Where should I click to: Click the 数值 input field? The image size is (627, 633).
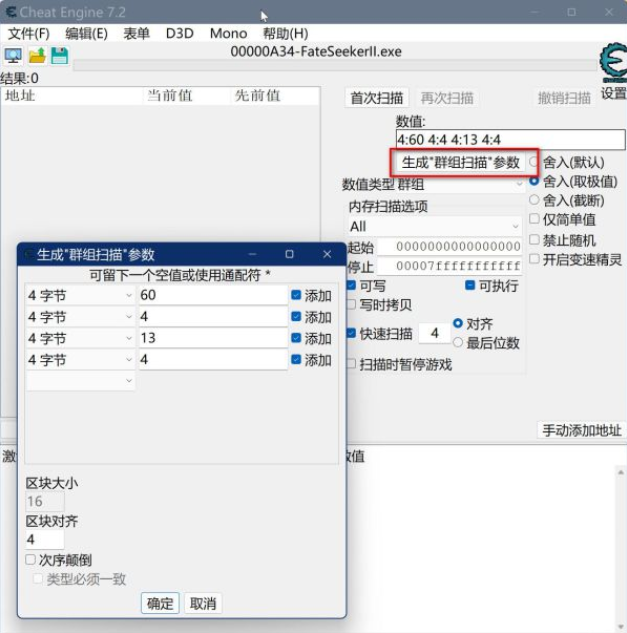(510, 140)
